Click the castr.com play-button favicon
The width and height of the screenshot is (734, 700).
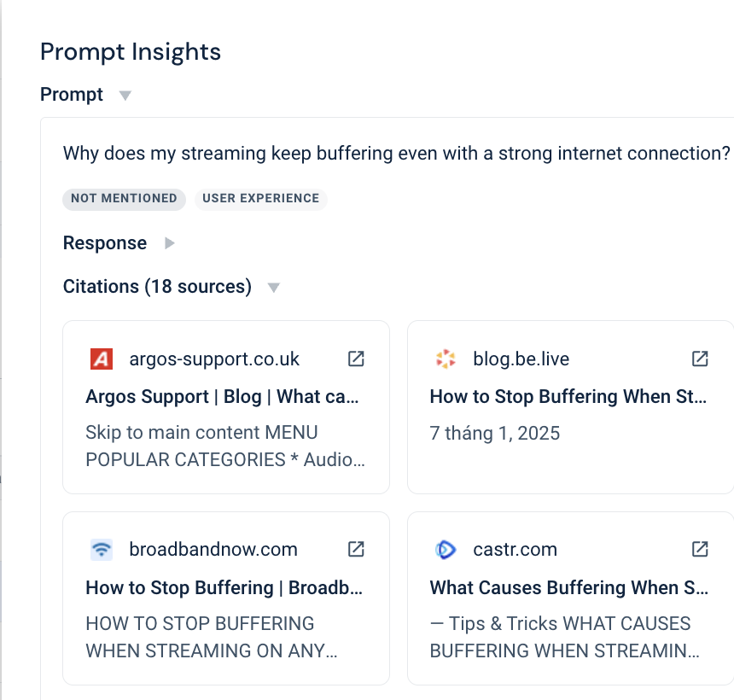click(445, 549)
